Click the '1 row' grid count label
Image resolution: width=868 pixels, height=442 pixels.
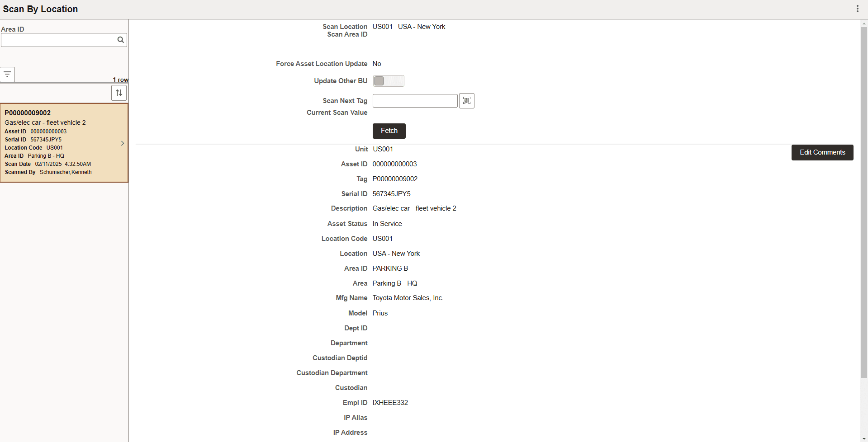click(x=120, y=80)
